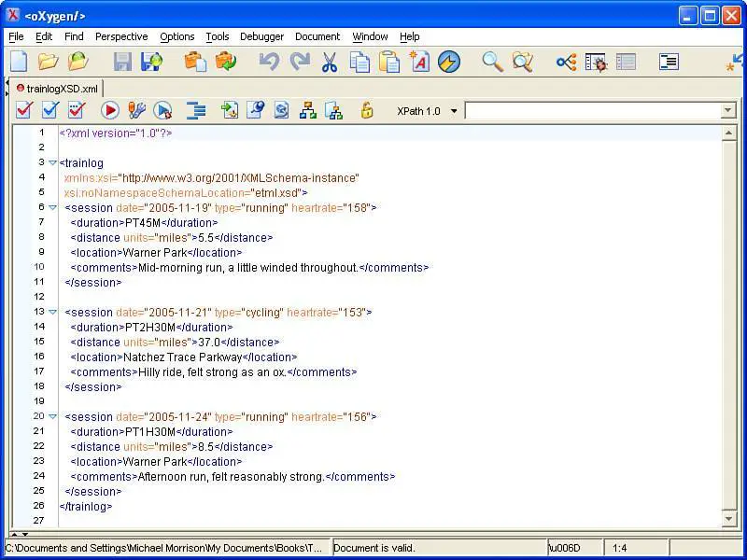Configure transformation scenario wrench icon
Viewport: 747px width, 560px height.
coord(136,110)
